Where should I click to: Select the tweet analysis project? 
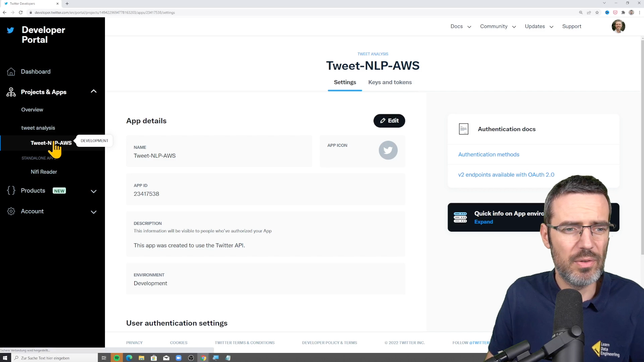(38, 128)
